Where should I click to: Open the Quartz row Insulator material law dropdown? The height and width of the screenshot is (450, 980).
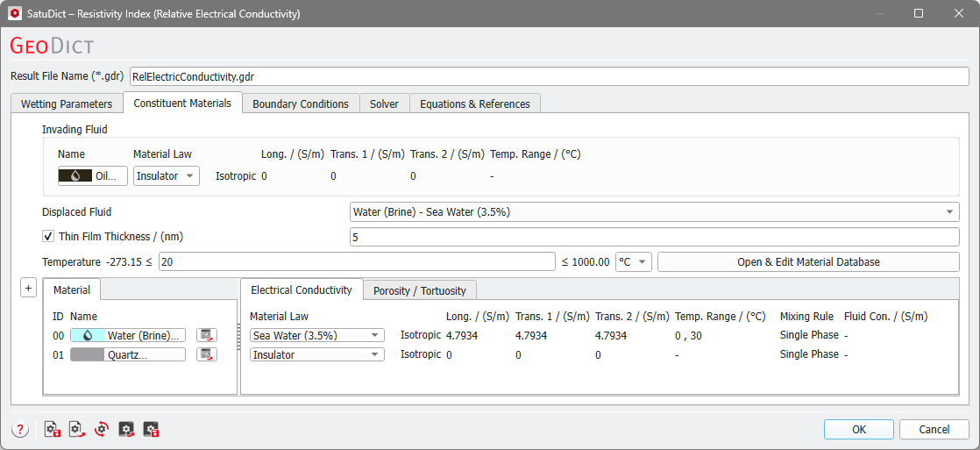click(x=316, y=355)
